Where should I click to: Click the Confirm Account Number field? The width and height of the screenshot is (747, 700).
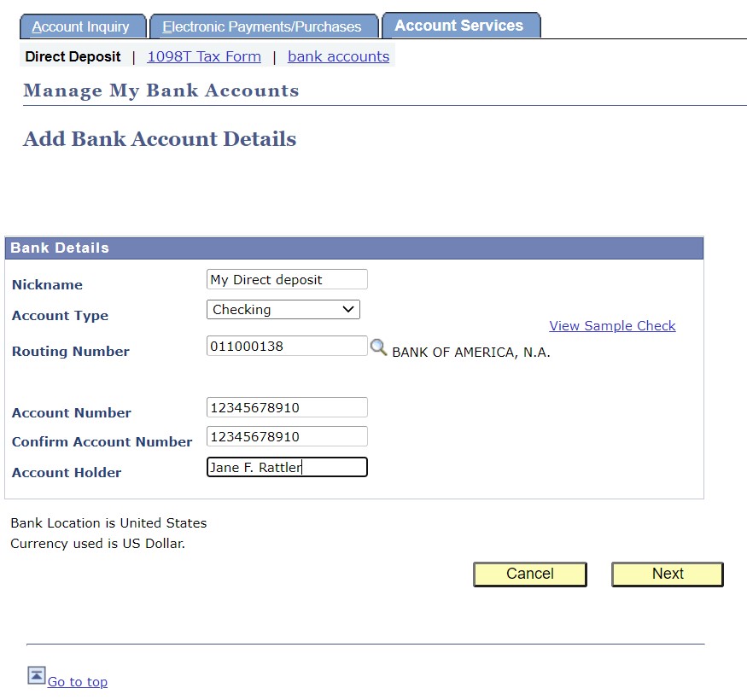click(286, 435)
